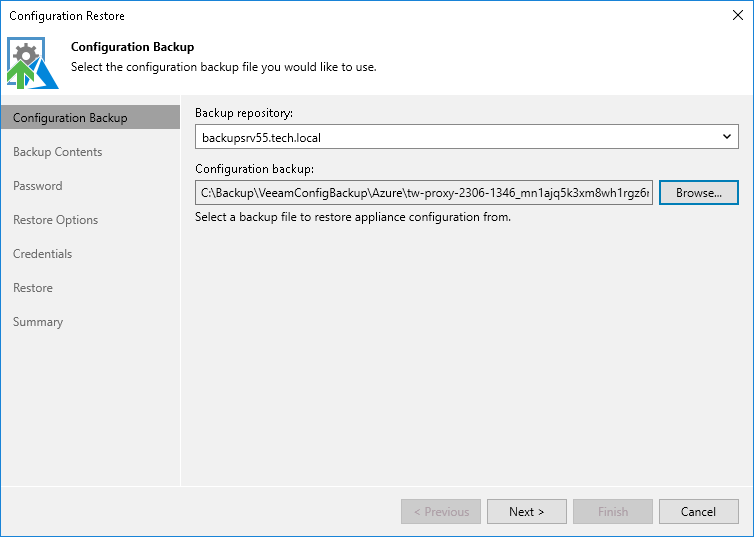Click the greyed-out Finish button
Image resolution: width=754 pixels, height=537 pixels.
pos(613,512)
